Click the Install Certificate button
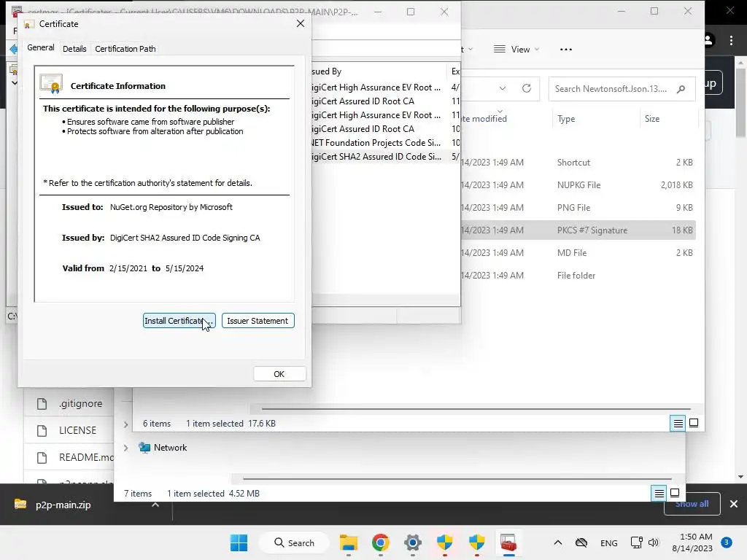747x560 pixels. (x=179, y=321)
